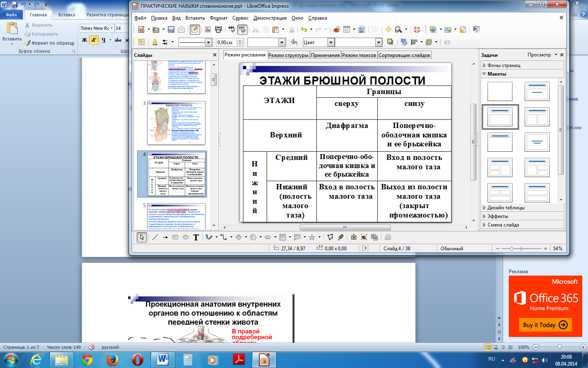Click the Save icon in Impress toolbar
The image size is (588, 368).
171,29
